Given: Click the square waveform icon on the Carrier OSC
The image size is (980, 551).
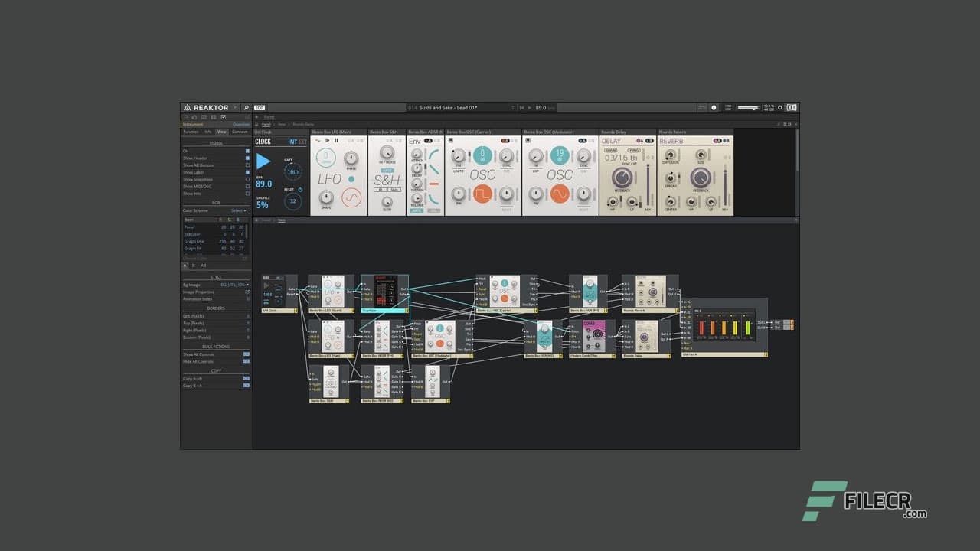Looking at the screenshot, I should (482, 193).
